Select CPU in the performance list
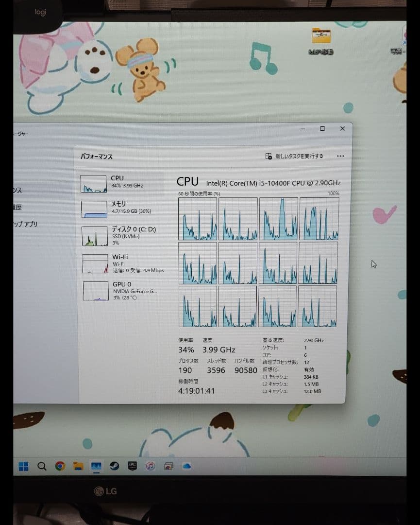This screenshot has height=525, width=420. [122, 182]
